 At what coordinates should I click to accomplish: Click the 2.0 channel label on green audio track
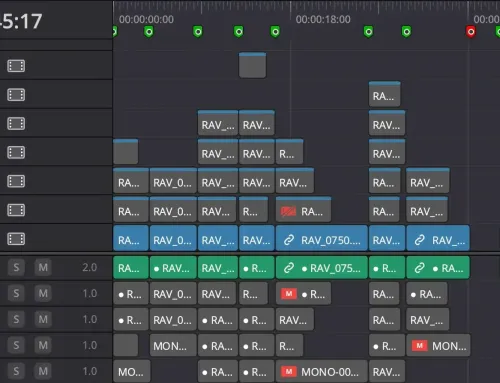point(90,267)
